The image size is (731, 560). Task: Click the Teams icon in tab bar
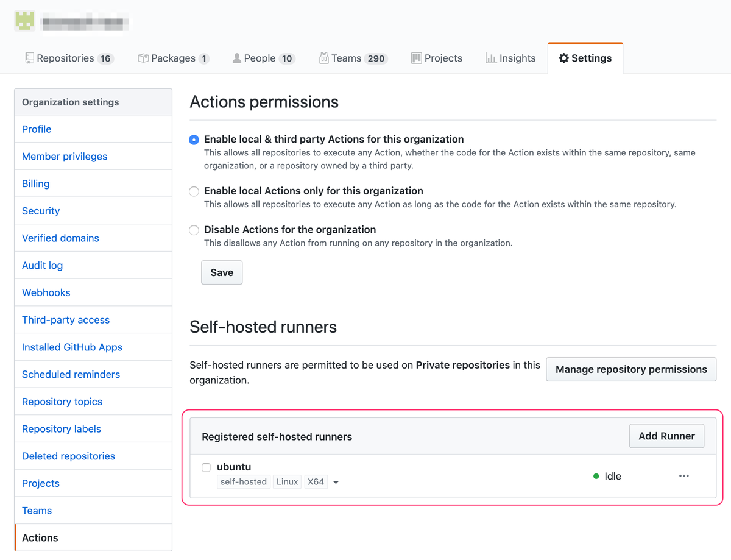point(324,58)
